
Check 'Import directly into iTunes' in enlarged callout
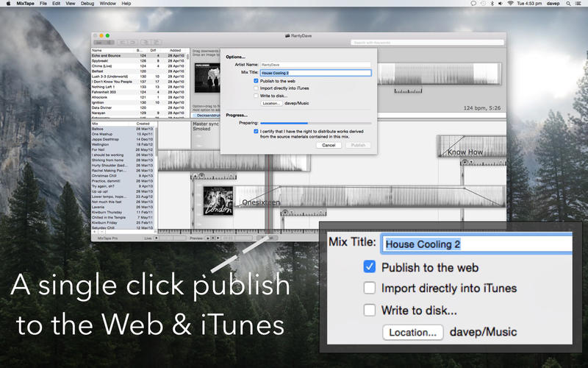(370, 288)
